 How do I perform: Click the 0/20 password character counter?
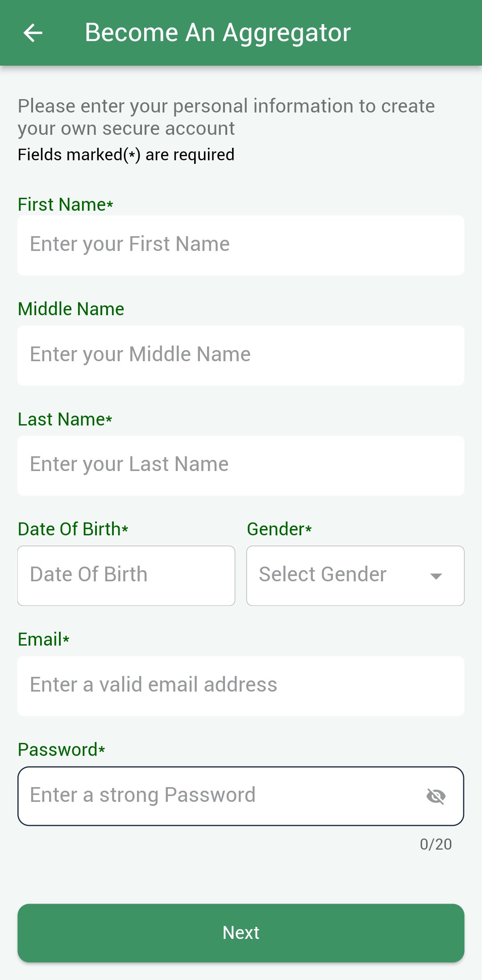(436, 844)
